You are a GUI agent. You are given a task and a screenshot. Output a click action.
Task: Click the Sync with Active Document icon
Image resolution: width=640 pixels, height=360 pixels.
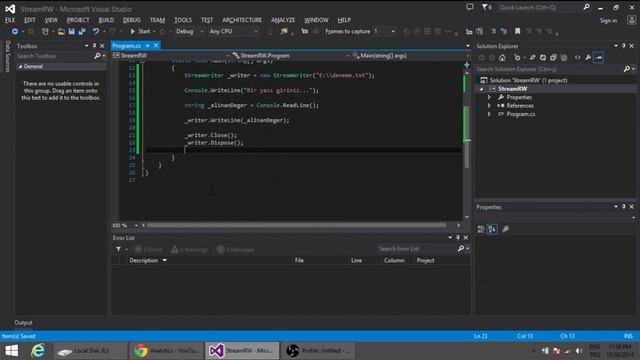click(533, 58)
